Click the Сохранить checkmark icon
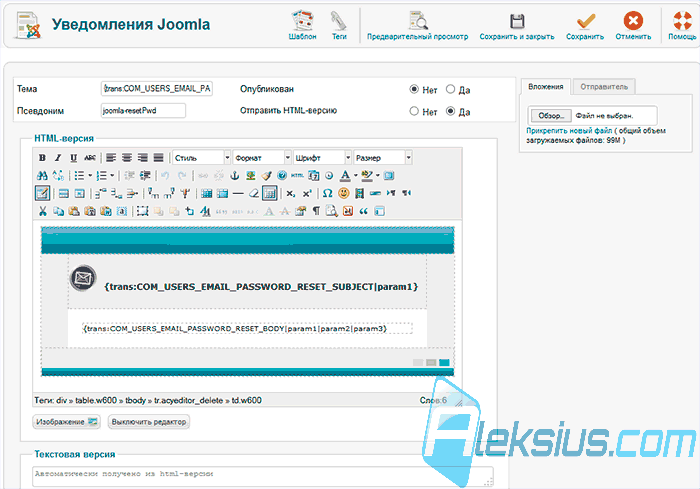Image resolution: width=700 pixels, height=489 pixels. pos(585,21)
